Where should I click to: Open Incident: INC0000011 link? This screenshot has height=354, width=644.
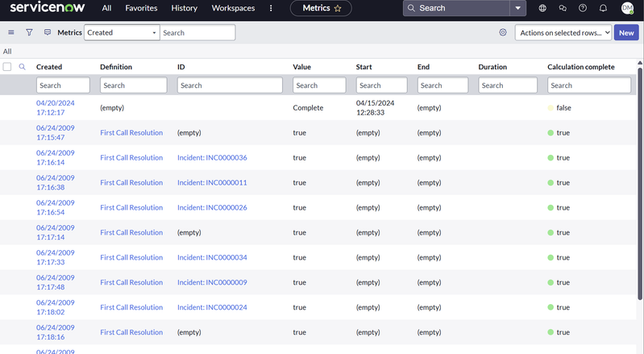212,183
